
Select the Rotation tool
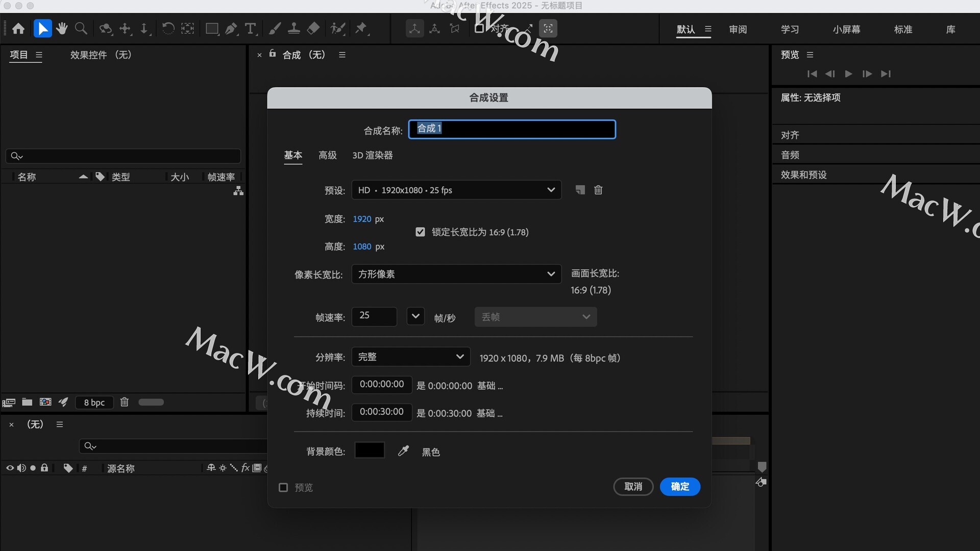click(x=167, y=29)
